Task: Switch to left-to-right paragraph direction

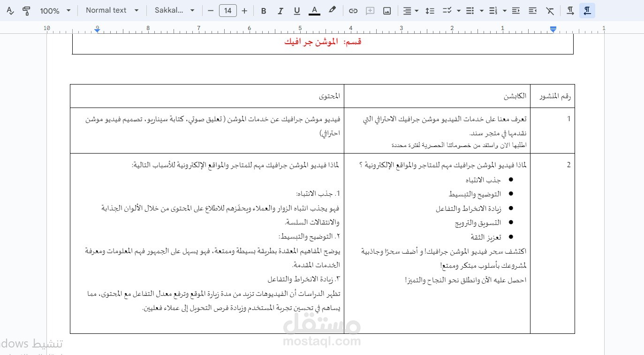Action: pyautogui.click(x=570, y=10)
